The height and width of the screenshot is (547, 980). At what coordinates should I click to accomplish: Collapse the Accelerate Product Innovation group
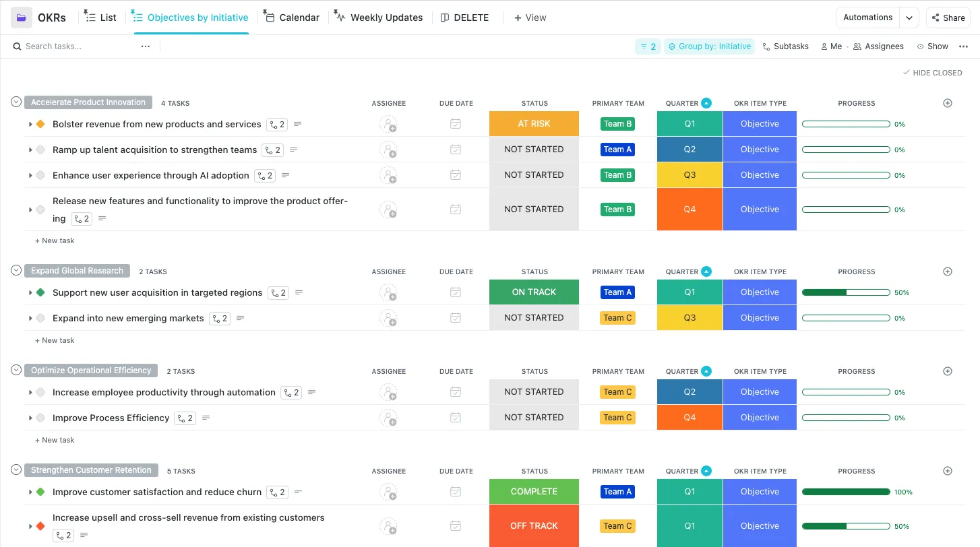pos(16,102)
